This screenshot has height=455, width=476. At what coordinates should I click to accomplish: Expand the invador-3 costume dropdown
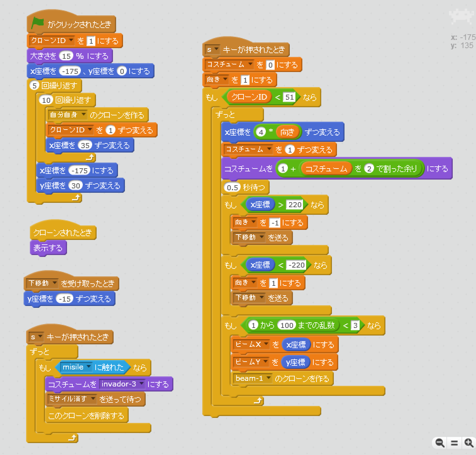(x=142, y=384)
